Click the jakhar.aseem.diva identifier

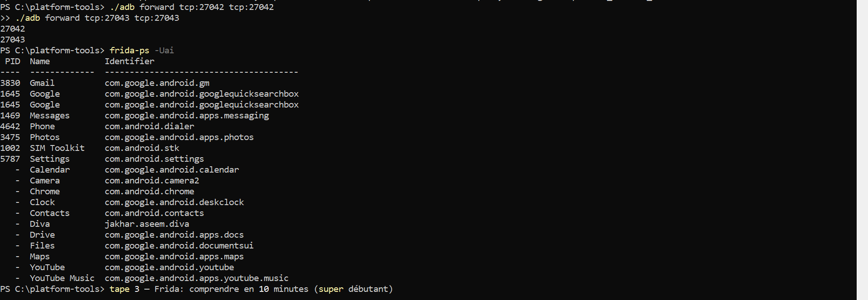[x=147, y=224]
